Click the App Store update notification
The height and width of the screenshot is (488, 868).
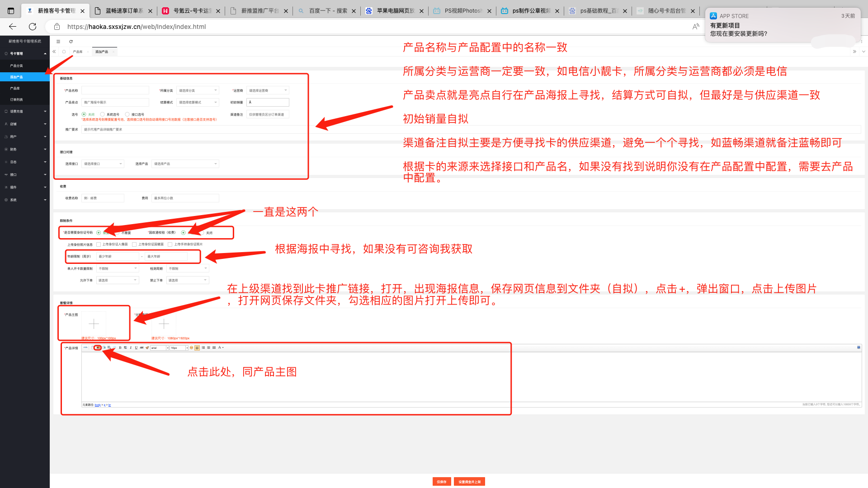(783, 25)
